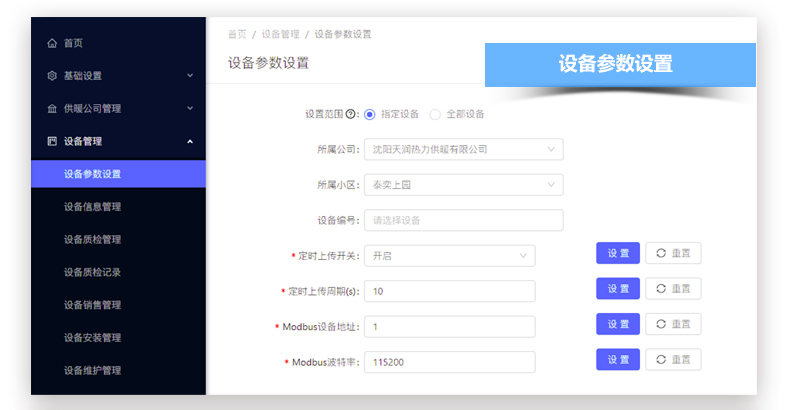The image size is (790, 410).
Task: Click the 设备编号 input field
Action: [x=463, y=220]
